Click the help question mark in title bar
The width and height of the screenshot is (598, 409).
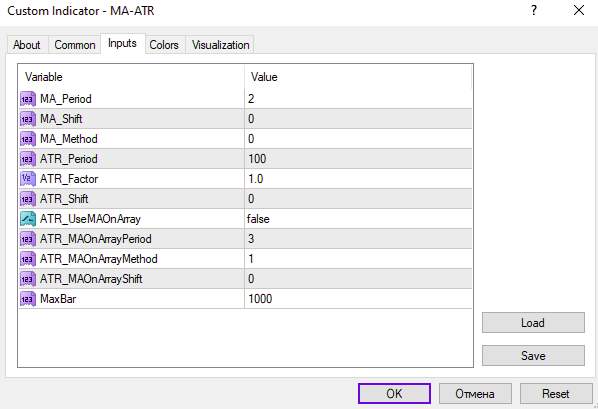pyautogui.click(x=534, y=10)
